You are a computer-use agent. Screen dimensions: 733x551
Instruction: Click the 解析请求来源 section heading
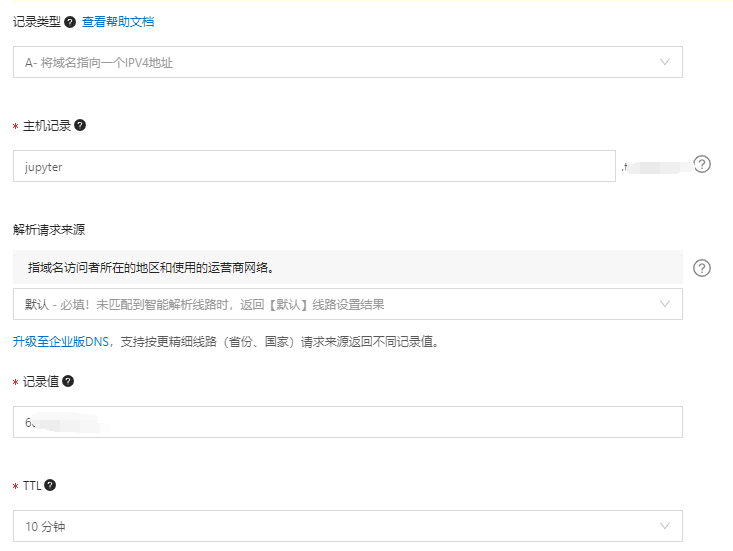click(48, 229)
